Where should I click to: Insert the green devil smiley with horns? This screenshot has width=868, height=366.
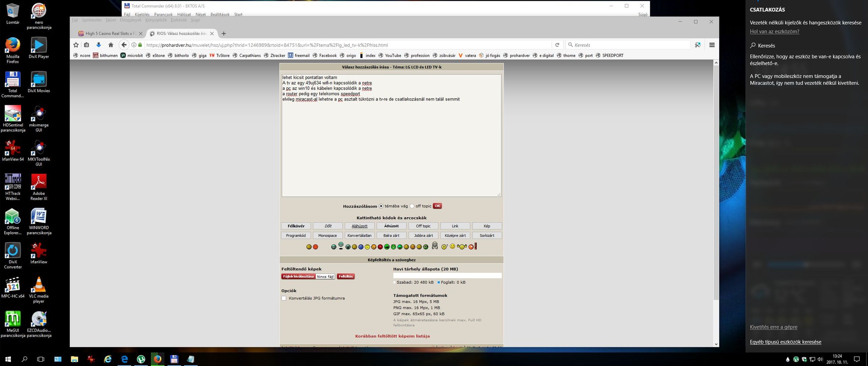coord(394,247)
